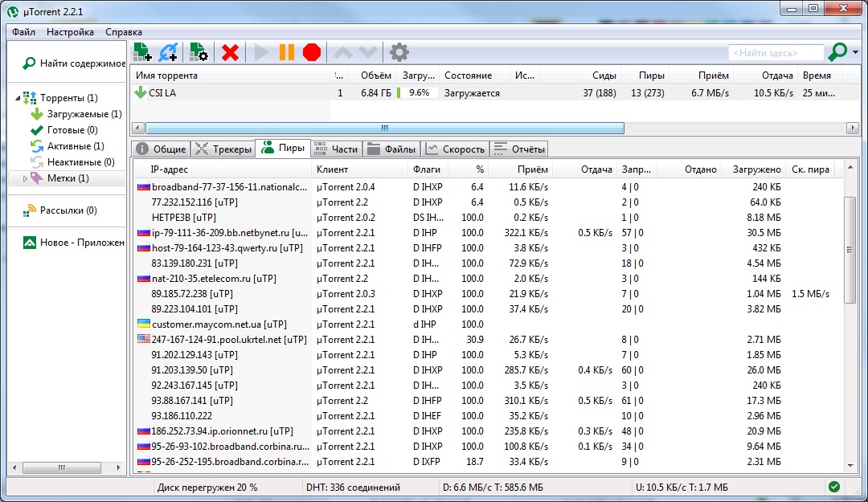This screenshot has width=868, height=502.
Task: Click the peers list vertical scrollbar thumb
Action: (850, 250)
